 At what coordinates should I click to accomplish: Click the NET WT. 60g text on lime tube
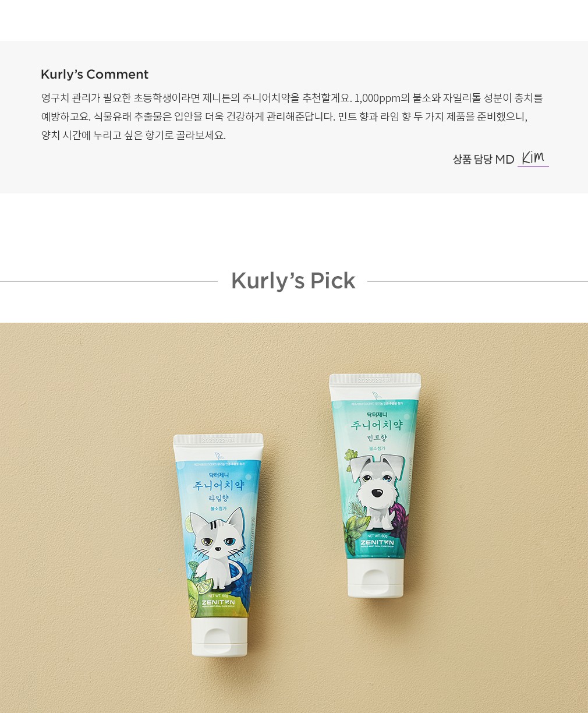pyautogui.click(x=217, y=596)
